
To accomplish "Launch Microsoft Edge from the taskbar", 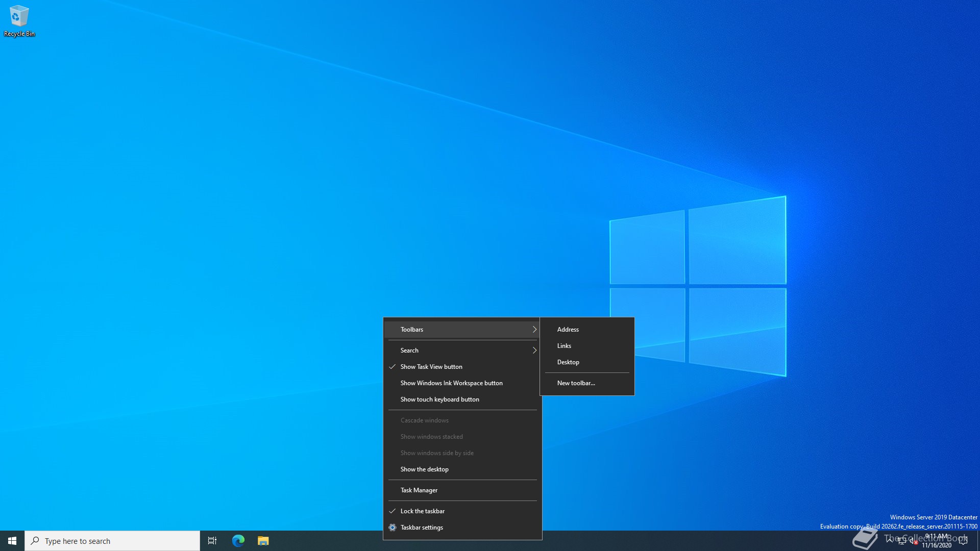I will click(x=238, y=541).
